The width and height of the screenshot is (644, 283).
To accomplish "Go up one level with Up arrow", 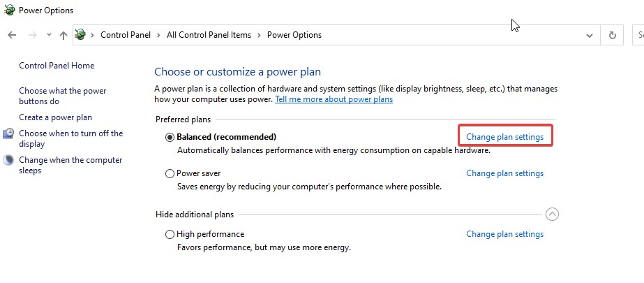I will pos(63,36).
